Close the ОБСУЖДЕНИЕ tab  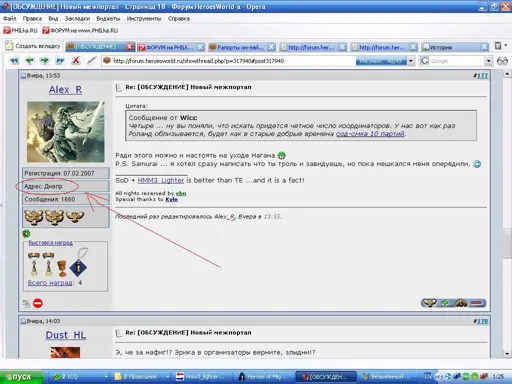[x=130, y=47]
